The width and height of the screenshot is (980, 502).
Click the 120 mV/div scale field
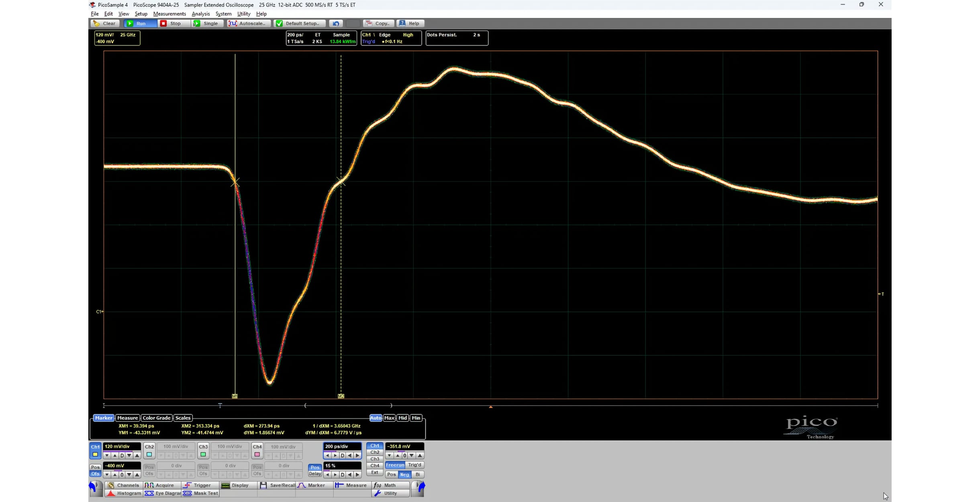[122, 447]
